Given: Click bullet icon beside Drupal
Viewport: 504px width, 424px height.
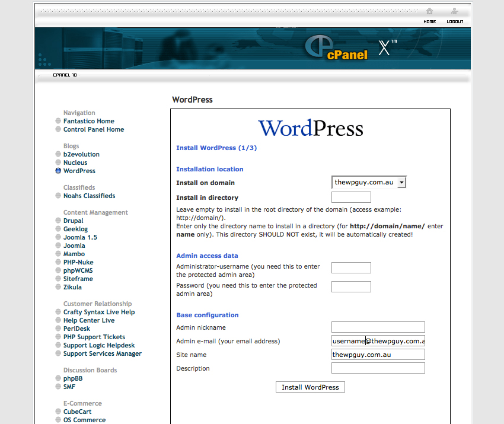Looking at the screenshot, I should tap(58, 221).
